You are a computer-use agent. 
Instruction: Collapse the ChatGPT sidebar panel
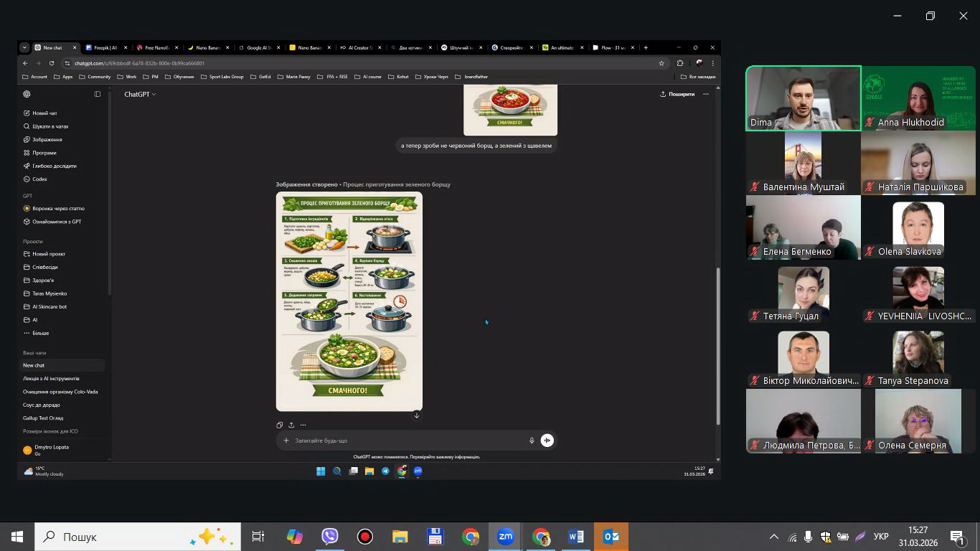click(x=98, y=94)
